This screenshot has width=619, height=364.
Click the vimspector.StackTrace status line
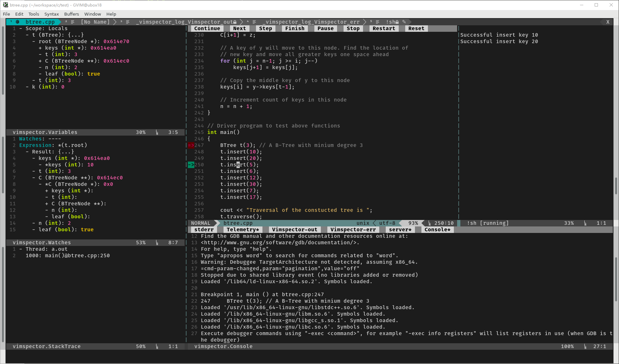click(x=95, y=346)
